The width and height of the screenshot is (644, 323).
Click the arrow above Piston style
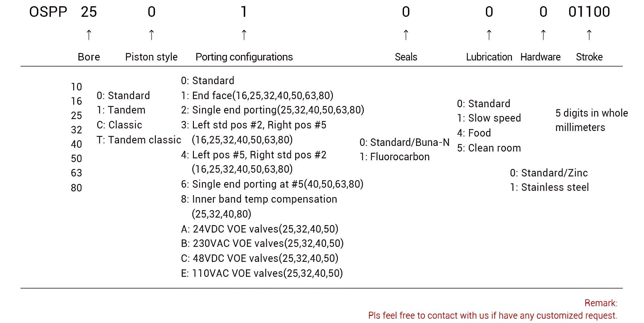point(151,35)
